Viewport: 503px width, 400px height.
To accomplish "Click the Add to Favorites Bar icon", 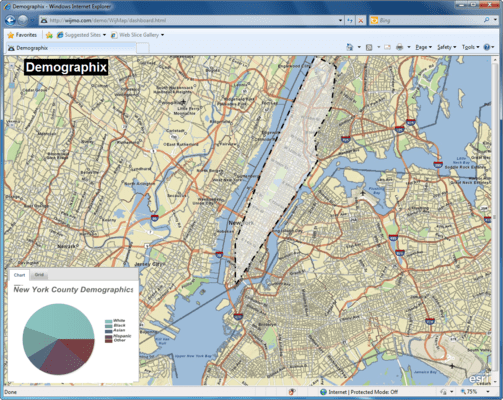I will point(49,35).
